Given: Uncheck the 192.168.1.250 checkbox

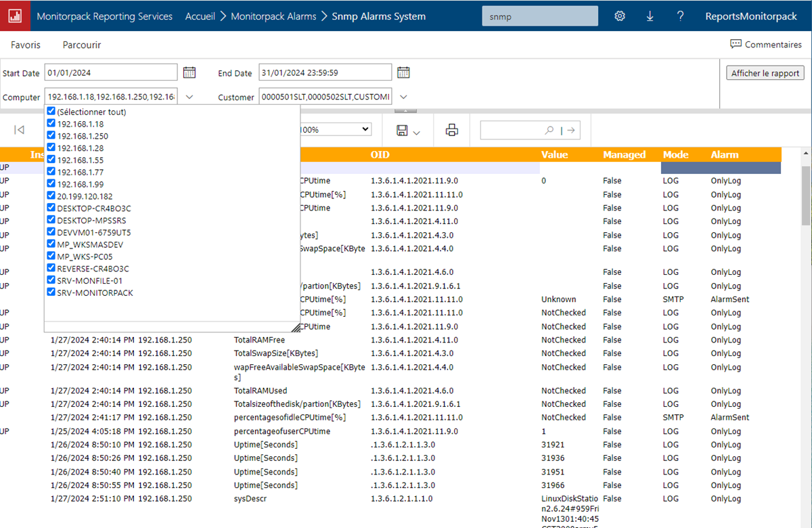Looking at the screenshot, I should click(51, 136).
